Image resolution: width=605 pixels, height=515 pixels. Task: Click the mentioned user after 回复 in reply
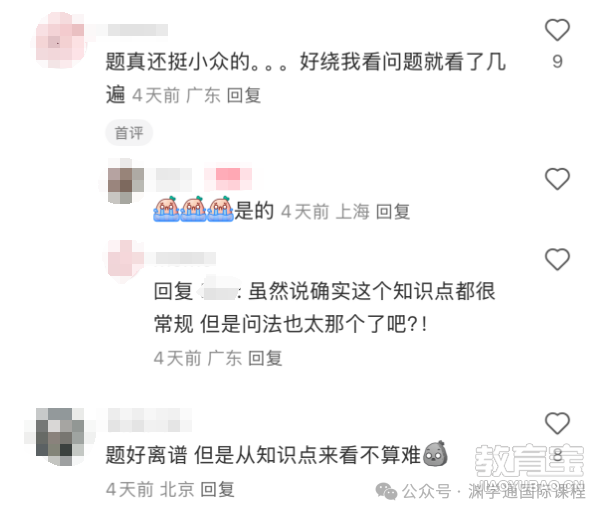(219, 292)
